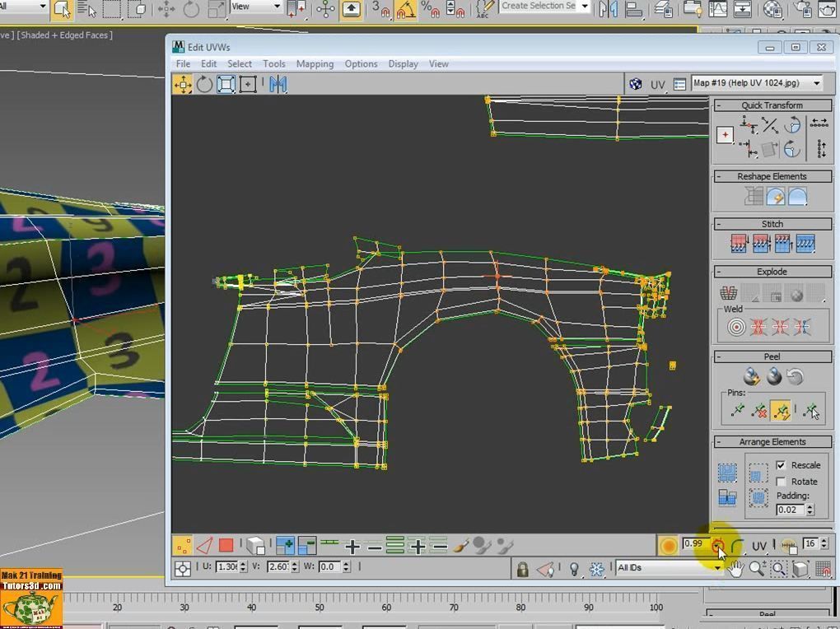The image size is (840, 629).
Task: Collapse the Reshape Elements rollout
Action: point(718,177)
